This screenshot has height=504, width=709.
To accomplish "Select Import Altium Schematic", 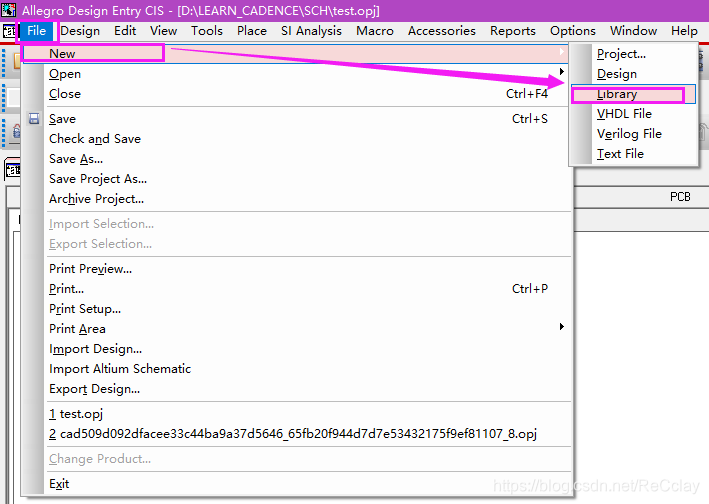I will pyautogui.click(x=120, y=369).
